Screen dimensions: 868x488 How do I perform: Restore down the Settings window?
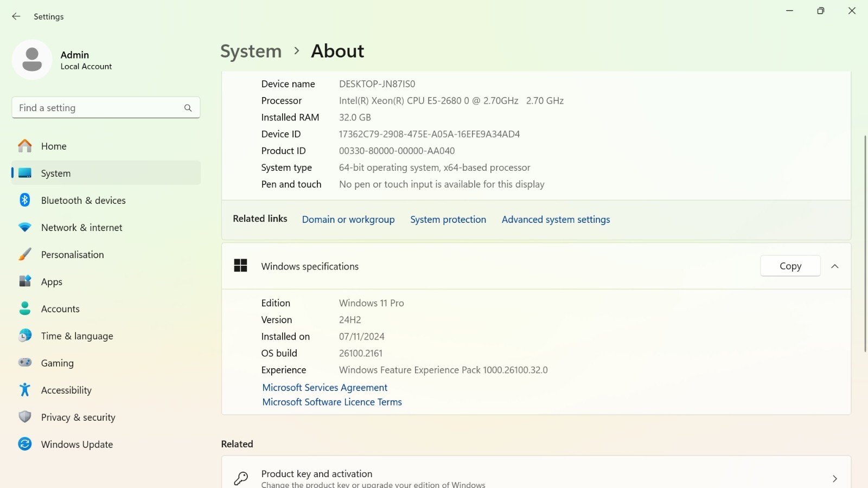pyautogui.click(x=821, y=11)
